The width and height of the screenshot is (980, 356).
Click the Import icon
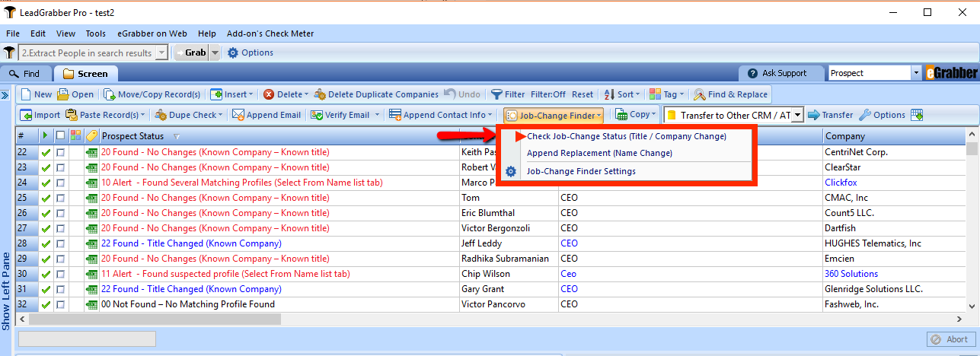click(26, 115)
